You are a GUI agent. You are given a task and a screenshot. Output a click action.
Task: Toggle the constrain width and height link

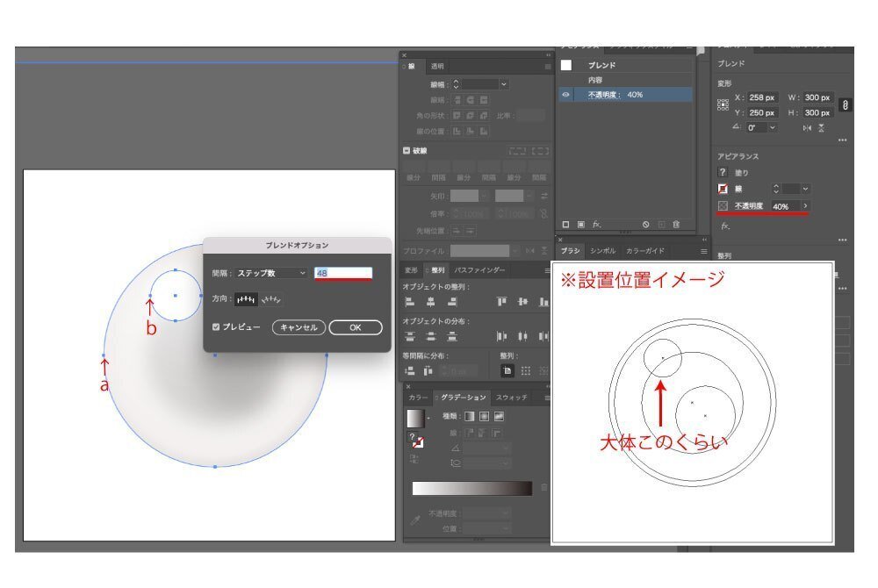tap(845, 104)
